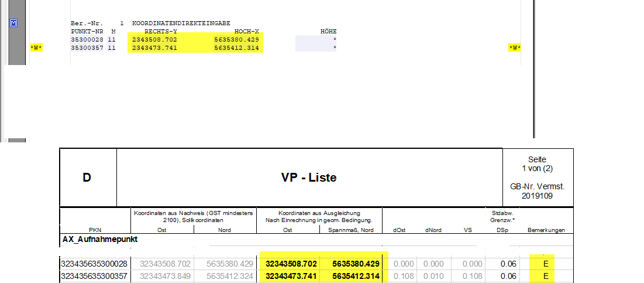644x283 pixels.
Task: Select point number 35300357 in upper listing
Action: (x=87, y=48)
